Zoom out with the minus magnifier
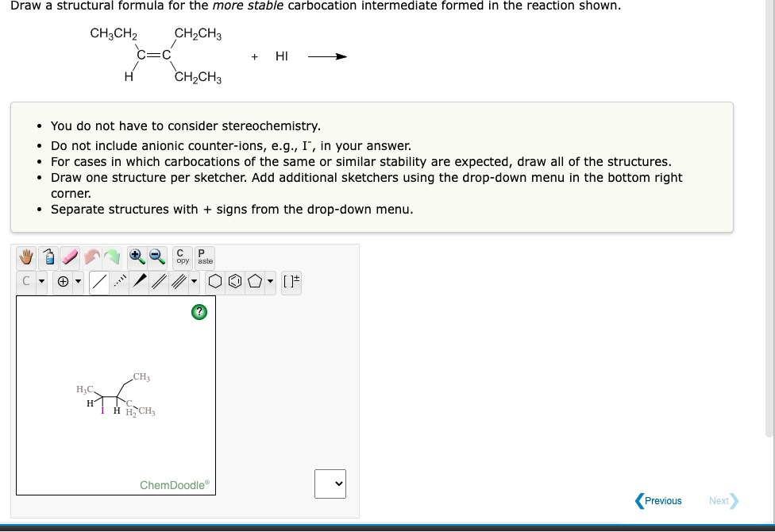The height and width of the screenshot is (532, 775). [157, 257]
